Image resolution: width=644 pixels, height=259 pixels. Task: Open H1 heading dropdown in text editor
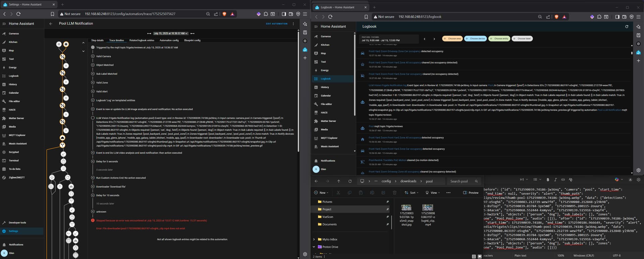(524, 180)
